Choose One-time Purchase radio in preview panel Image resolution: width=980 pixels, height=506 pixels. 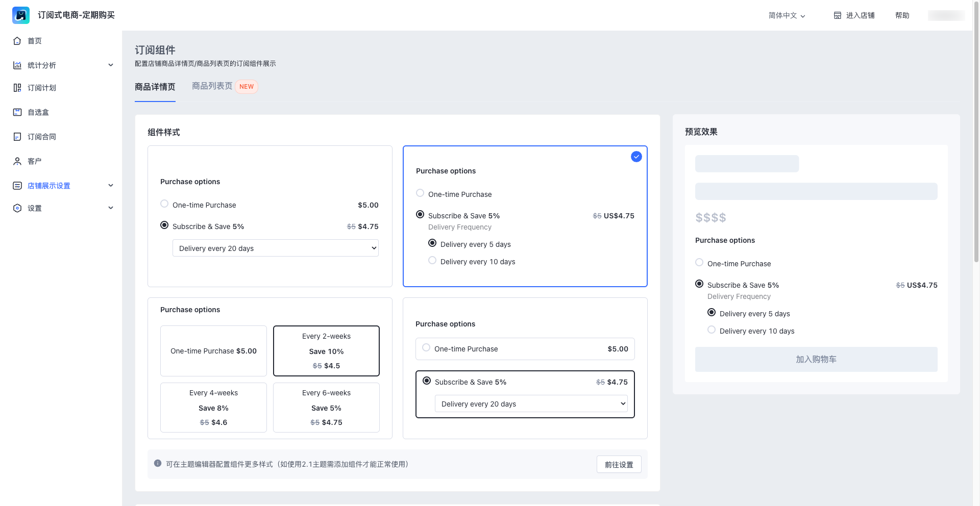click(699, 263)
